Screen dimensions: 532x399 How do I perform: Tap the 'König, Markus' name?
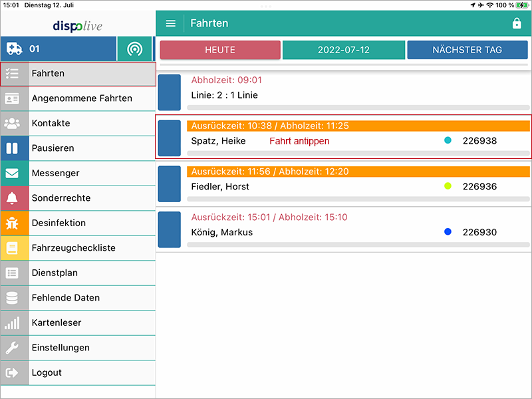(222, 232)
